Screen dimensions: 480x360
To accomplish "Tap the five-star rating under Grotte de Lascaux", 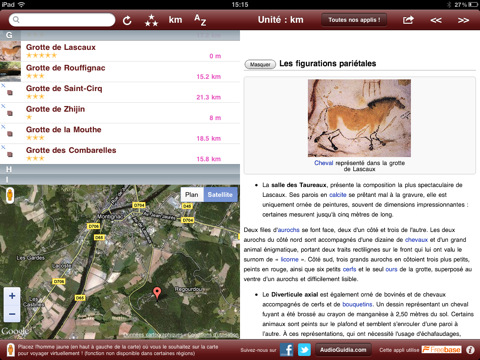I will click(42, 55).
